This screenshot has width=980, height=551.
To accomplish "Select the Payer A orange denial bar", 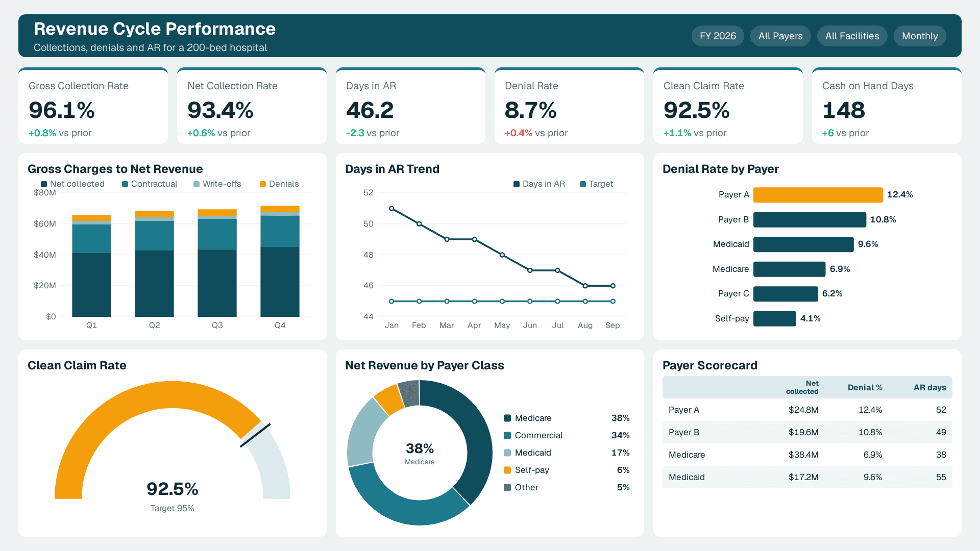I will click(x=818, y=195).
